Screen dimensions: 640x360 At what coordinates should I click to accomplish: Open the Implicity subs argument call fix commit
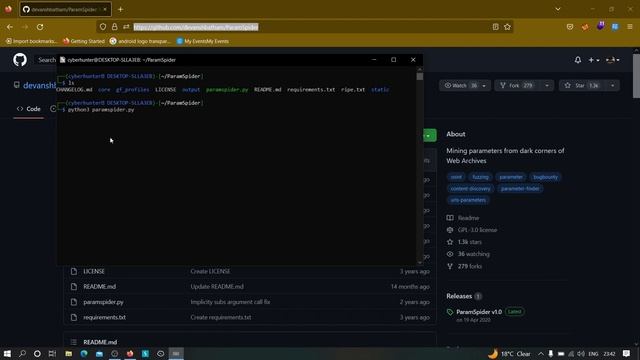[x=230, y=302]
